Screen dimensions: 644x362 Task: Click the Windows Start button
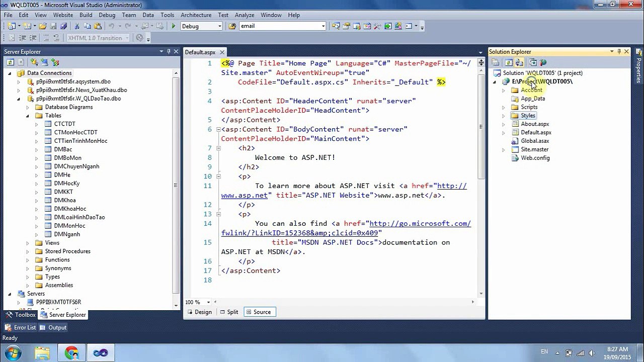pos(12,352)
